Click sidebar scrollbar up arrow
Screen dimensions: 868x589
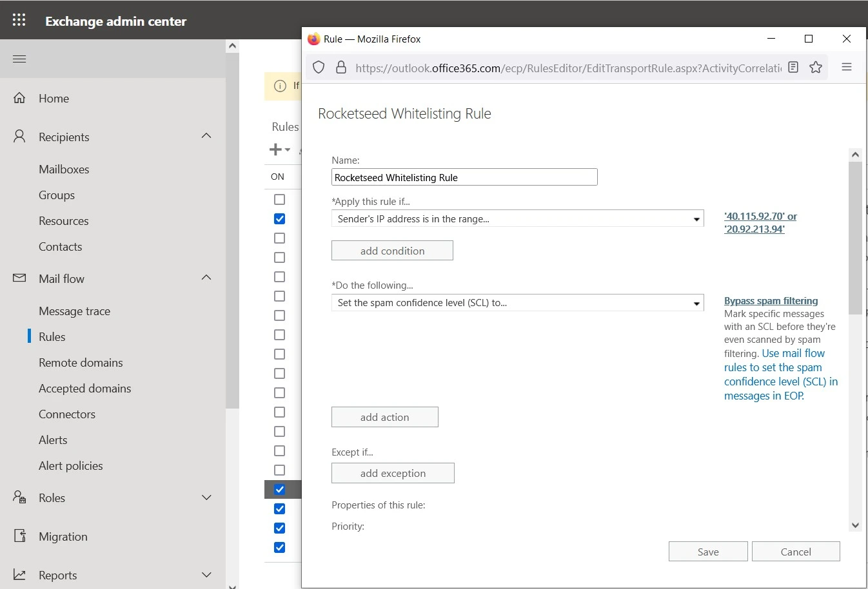coord(232,46)
